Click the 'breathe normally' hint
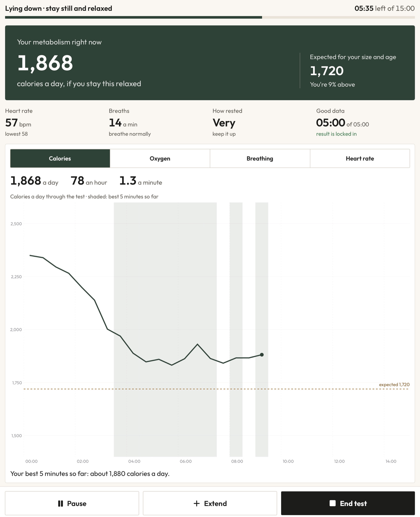Image resolution: width=420 pixels, height=517 pixels. click(x=130, y=134)
